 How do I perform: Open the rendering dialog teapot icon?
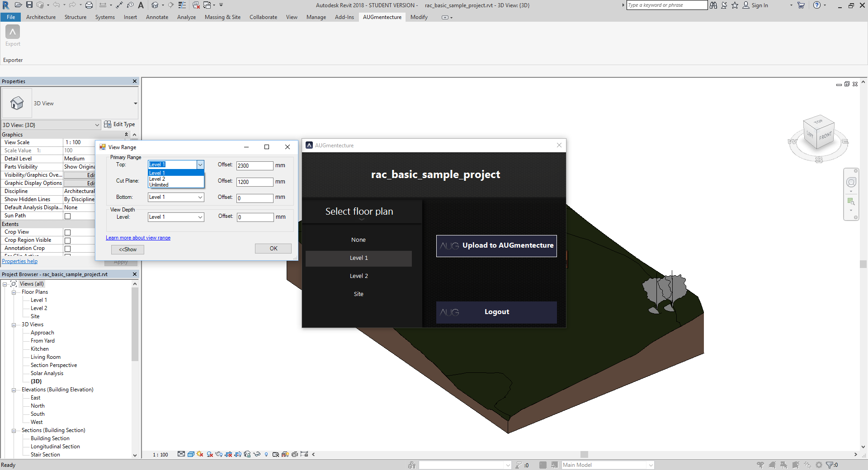click(219, 454)
